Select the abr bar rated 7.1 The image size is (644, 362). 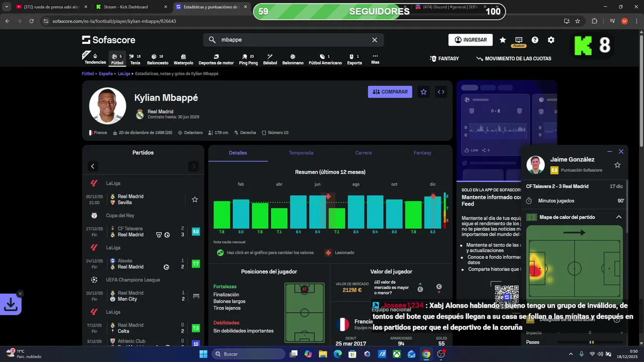279,219
